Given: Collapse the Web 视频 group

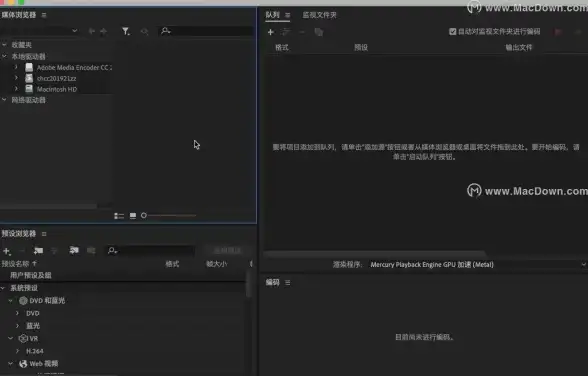Looking at the screenshot, I should pos(10,364).
